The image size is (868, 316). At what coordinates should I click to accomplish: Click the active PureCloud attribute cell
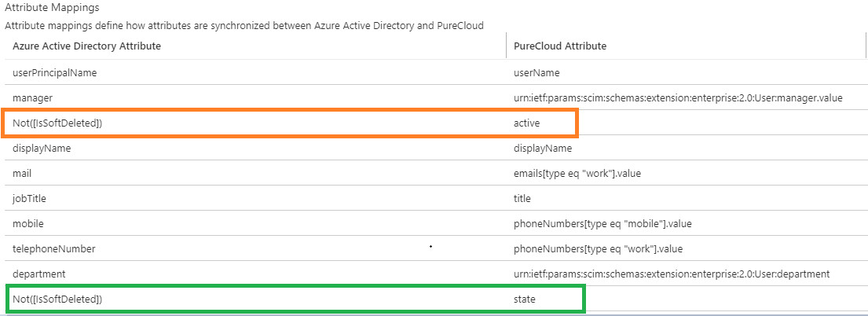[x=526, y=123]
